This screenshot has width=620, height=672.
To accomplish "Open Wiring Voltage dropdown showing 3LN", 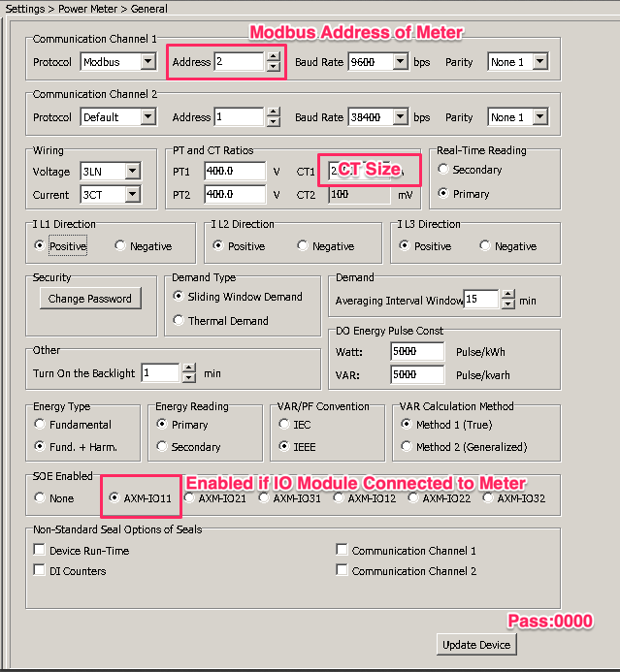I will pyautogui.click(x=111, y=171).
